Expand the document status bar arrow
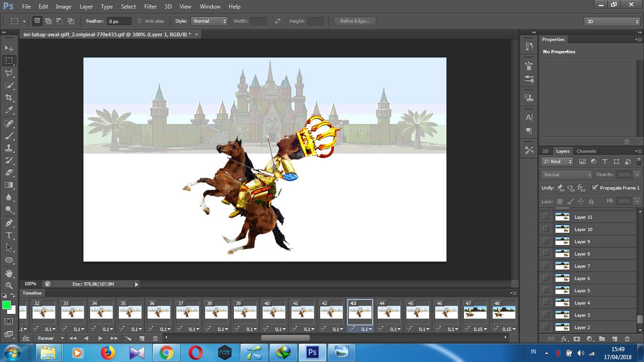 click(x=137, y=284)
